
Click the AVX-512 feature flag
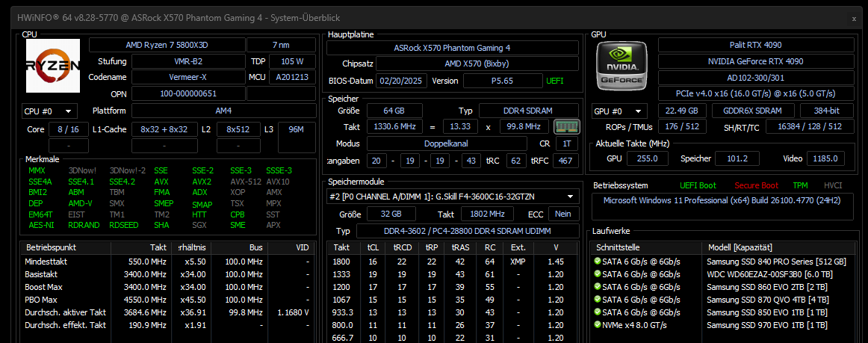pos(244,182)
